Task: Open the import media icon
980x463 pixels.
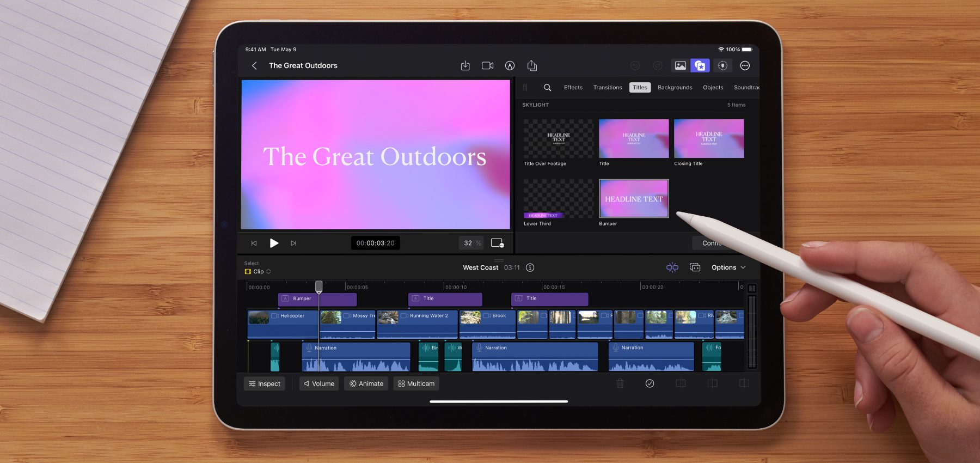Action: pyautogui.click(x=465, y=66)
